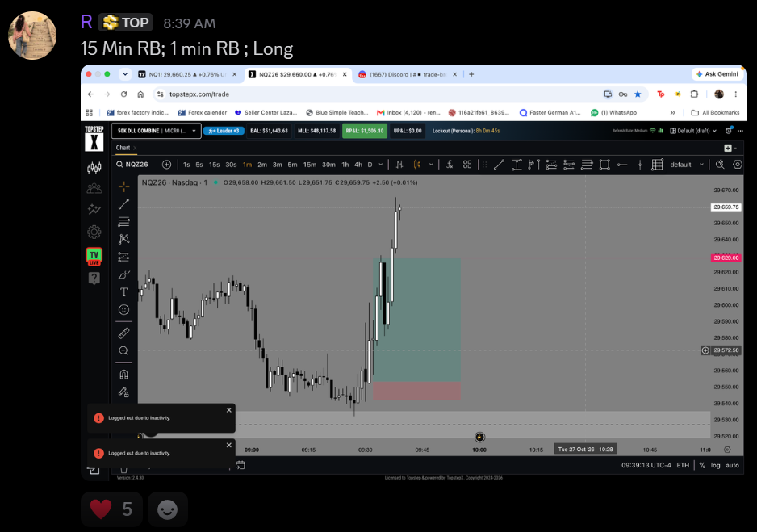The image size is (757, 532).
Task: Open the community people sidebar icon
Action: (x=94, y=189)
